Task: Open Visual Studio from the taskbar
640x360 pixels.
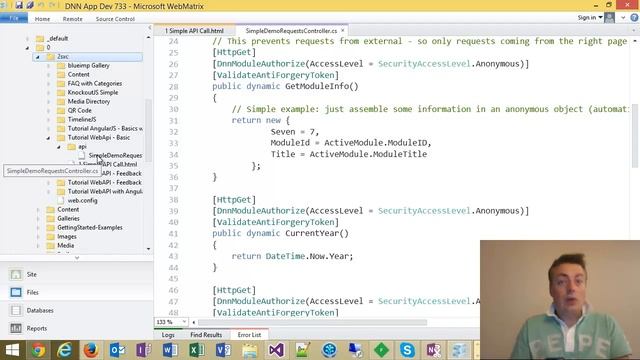Action: coord(276,350)
